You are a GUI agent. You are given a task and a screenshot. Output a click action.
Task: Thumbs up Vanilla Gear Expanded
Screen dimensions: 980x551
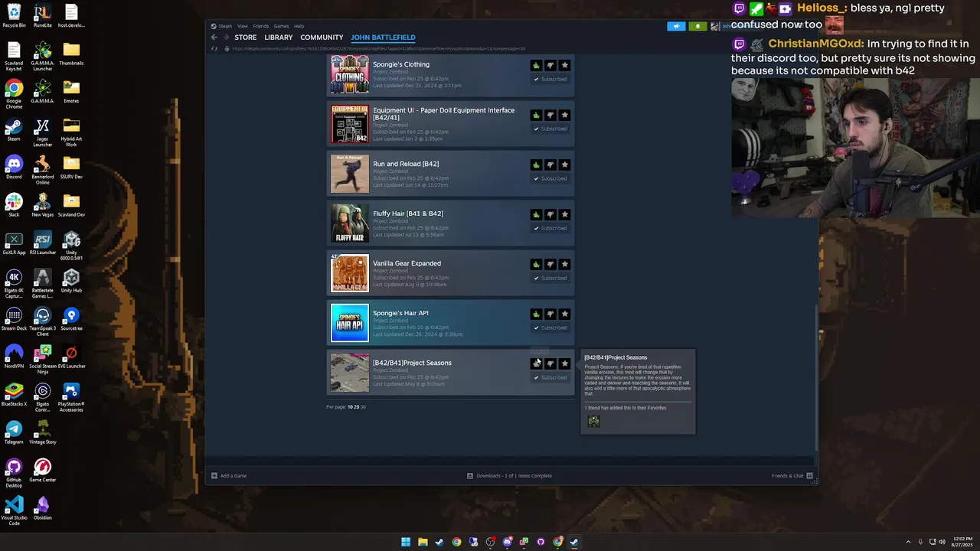coord(536,264)
